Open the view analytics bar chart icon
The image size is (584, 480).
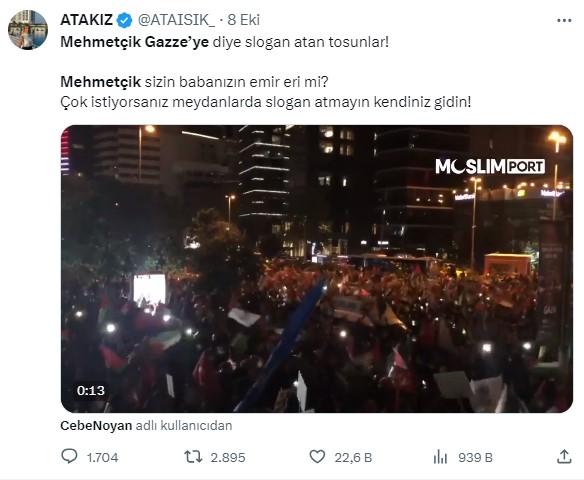[x=440, y=457]
